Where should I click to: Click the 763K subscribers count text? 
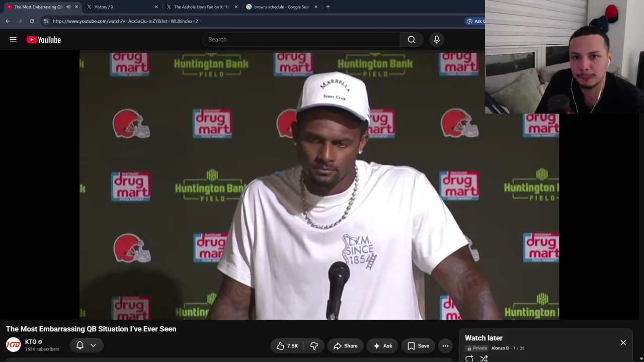42,349
